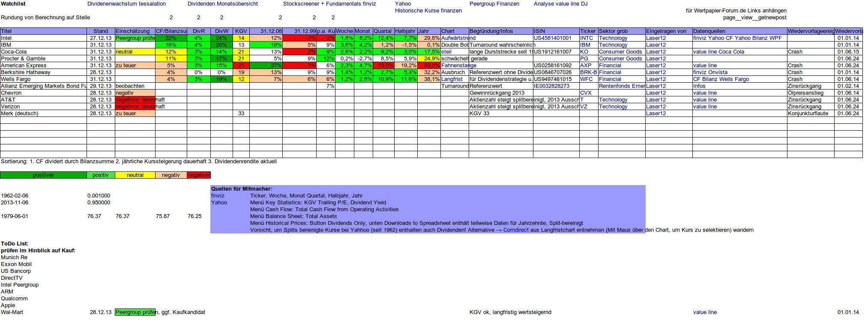The image size is (868, 335).
Task: Click the BRK-B ticker link
Action: 589,72
